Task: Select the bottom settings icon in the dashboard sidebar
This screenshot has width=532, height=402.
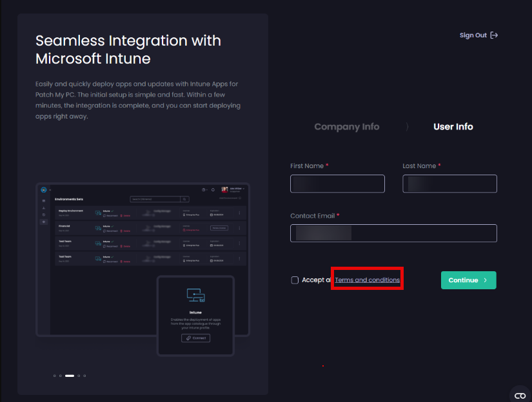Action: pos(43,221)
